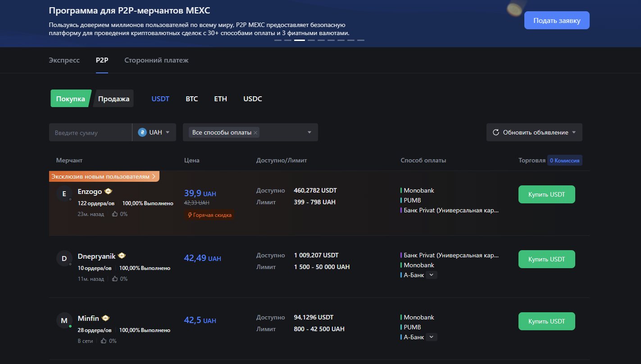The width and height of the screenshot is (641, 364).
Task: Select the BTC coin tab
Action: coord(192,99)
